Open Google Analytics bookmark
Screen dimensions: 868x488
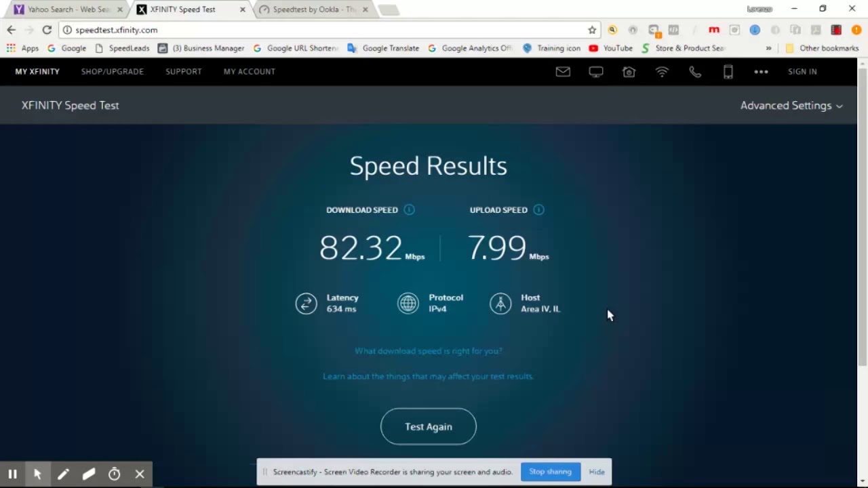[x=469, y=48]
